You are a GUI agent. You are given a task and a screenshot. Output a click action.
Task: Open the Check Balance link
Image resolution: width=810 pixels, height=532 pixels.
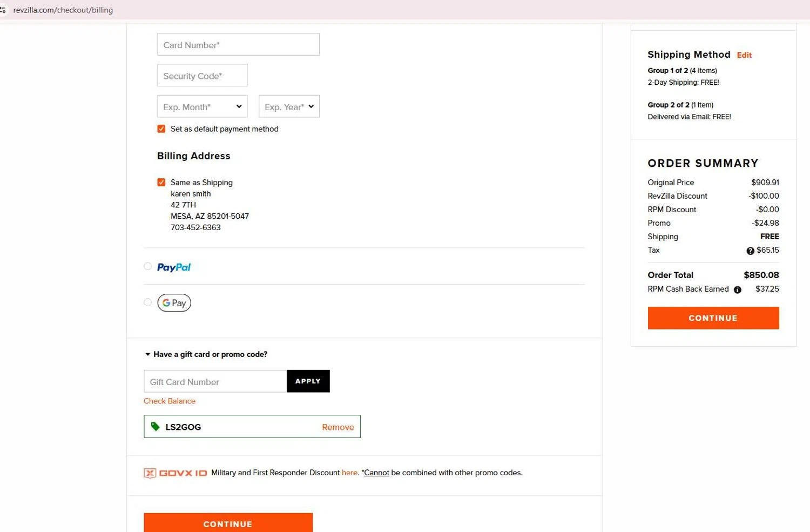(x=170, y=401)
